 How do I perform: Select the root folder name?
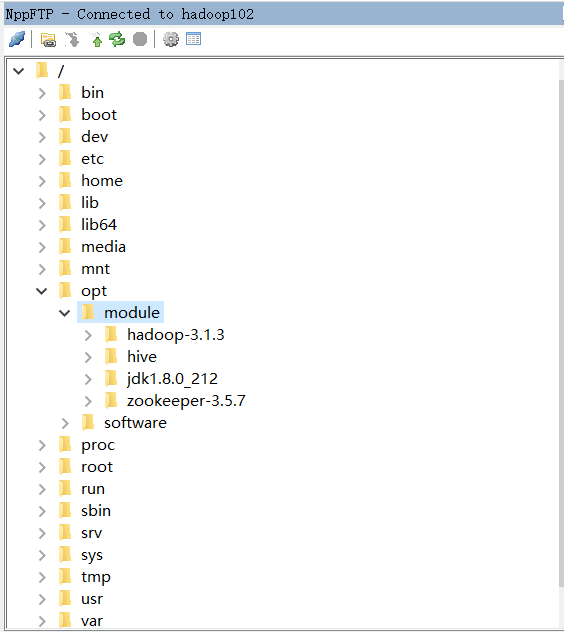(x=97, y=467)
